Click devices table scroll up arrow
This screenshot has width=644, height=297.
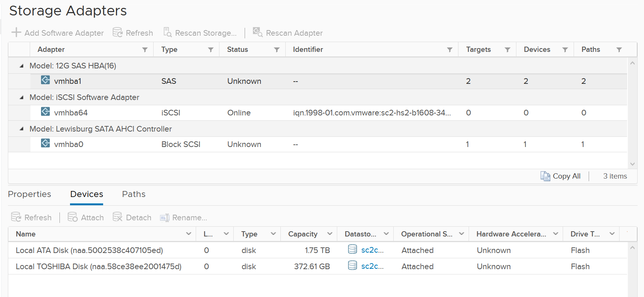pos(632,247)
